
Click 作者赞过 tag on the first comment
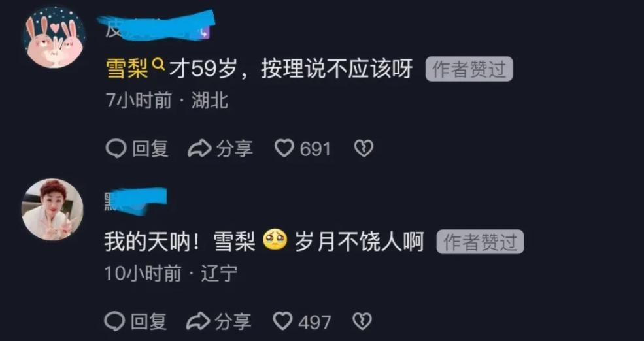(469, 69)
